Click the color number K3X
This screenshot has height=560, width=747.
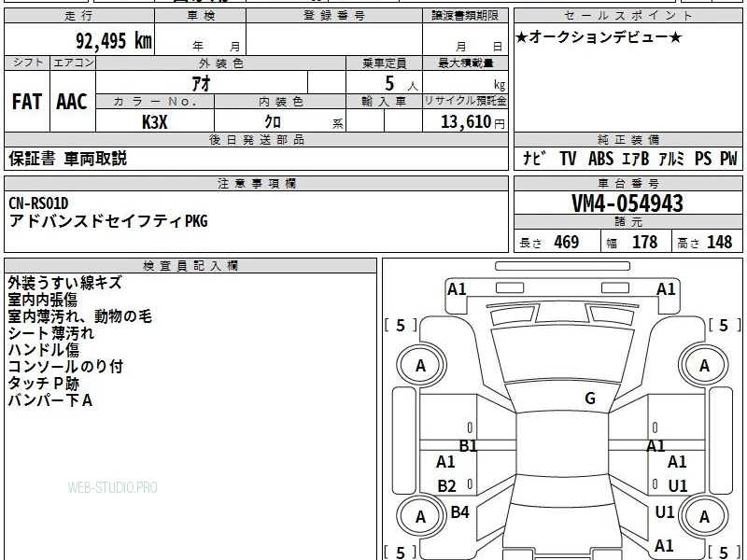pos(155,122)
